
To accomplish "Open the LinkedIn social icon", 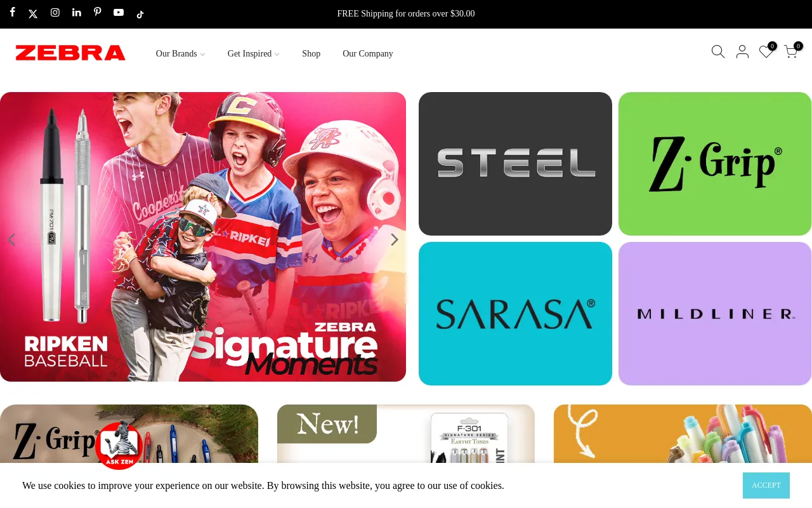I will point(77,12).
